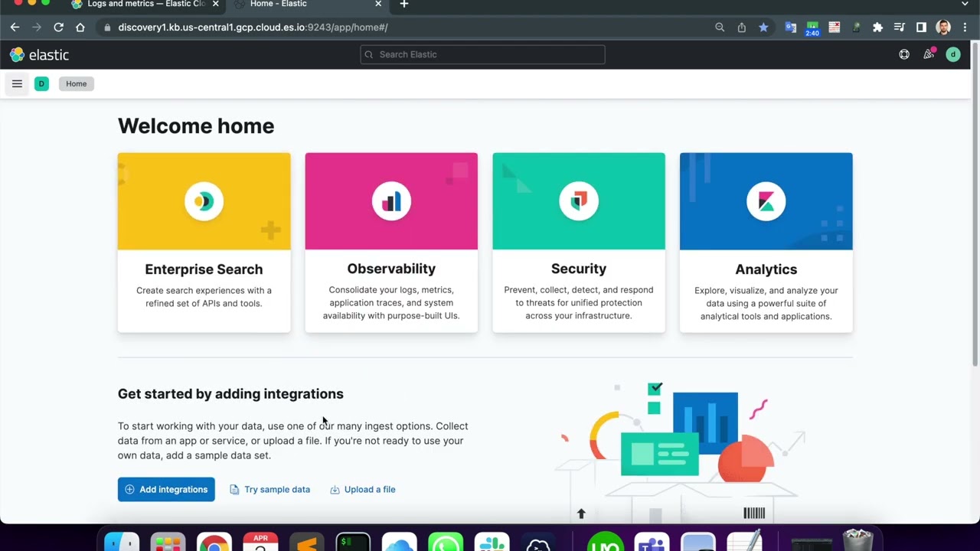Go back in browser history
This screenshot has width=980, height=551.
[x=15, y=27]
